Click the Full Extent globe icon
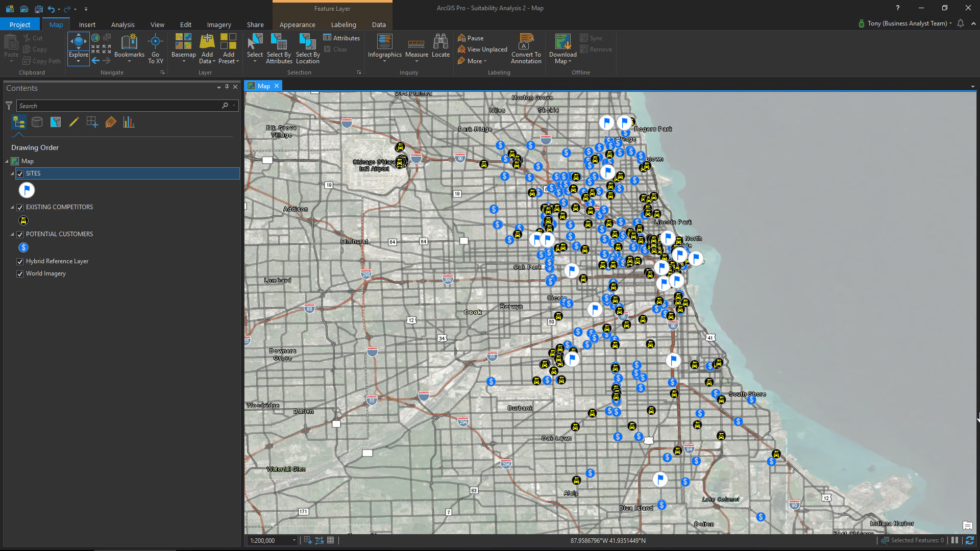Image resolution: width=980 pixels, height=551 pixels. (95, 38)
